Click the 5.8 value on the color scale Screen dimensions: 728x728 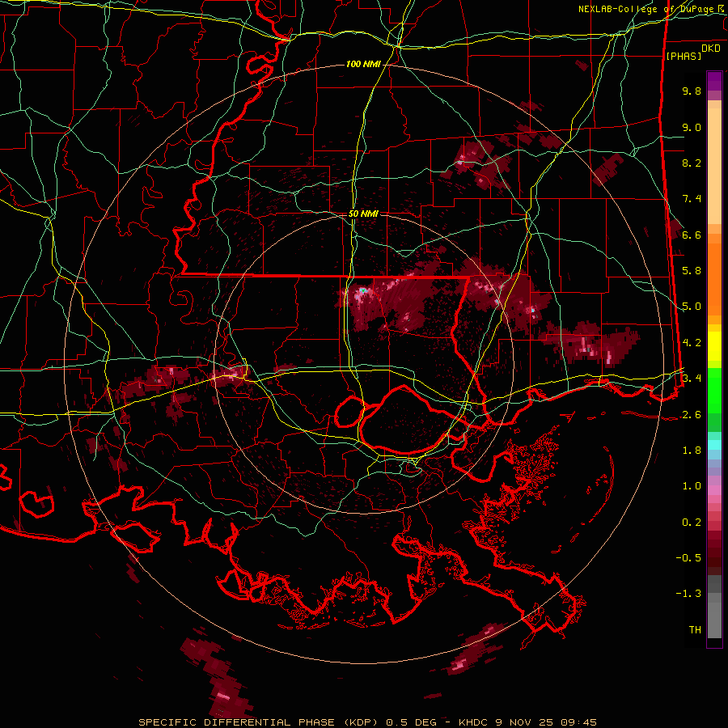[x=692, y=270]
